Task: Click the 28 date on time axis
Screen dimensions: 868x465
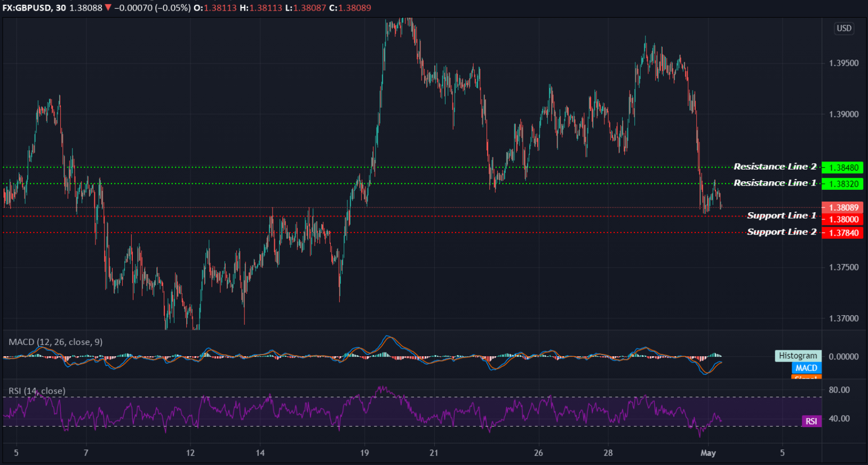Action: pyautogui.click(x=608, y=453)
